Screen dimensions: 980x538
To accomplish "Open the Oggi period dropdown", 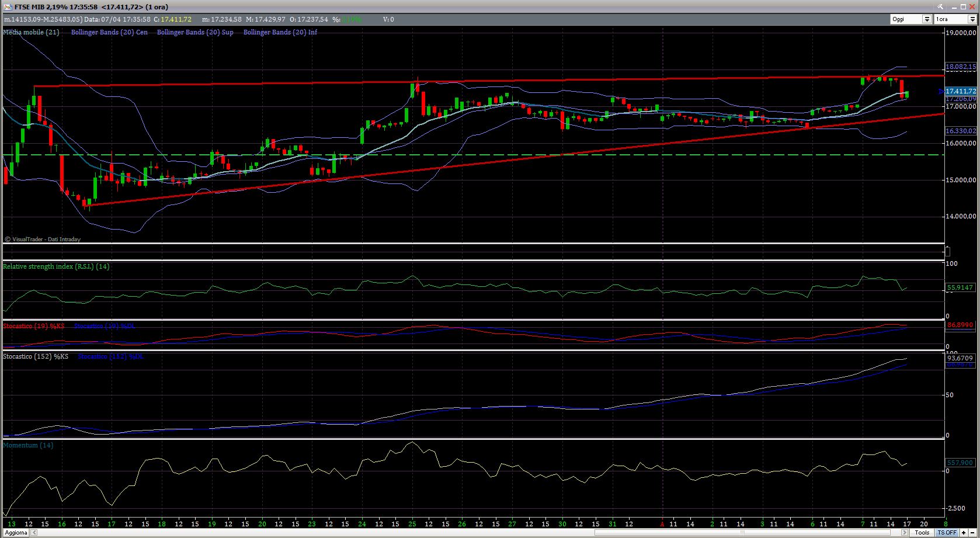I will click(x=927, y=19).
